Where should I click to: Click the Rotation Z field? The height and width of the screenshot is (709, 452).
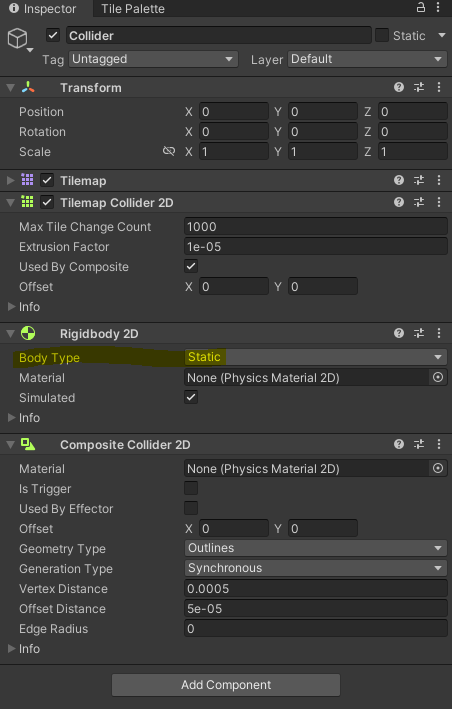(x=413, y=132)
